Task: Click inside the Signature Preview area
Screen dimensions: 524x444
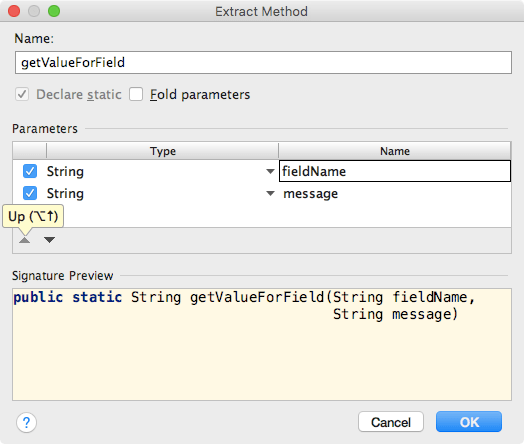Action: tap(262, 344)
